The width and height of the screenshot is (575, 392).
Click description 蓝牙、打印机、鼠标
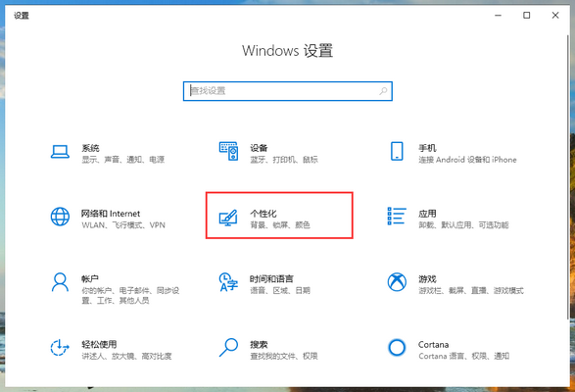click(284, 160)
